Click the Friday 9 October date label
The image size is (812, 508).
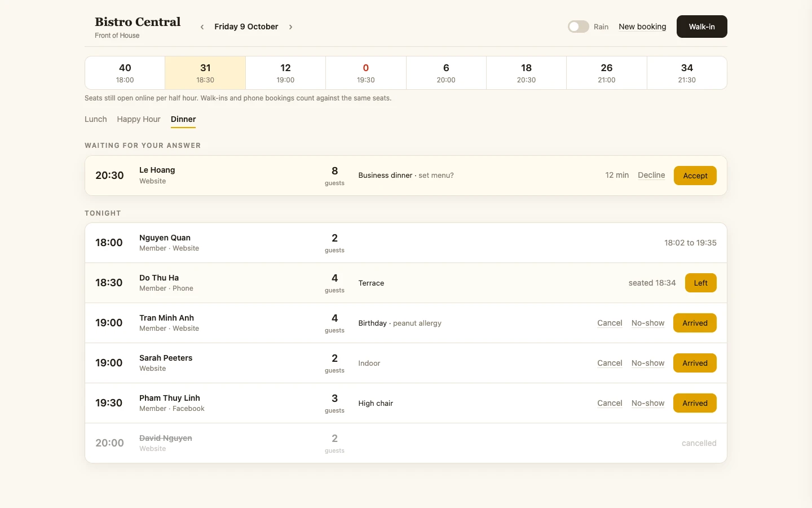(246, 27)
